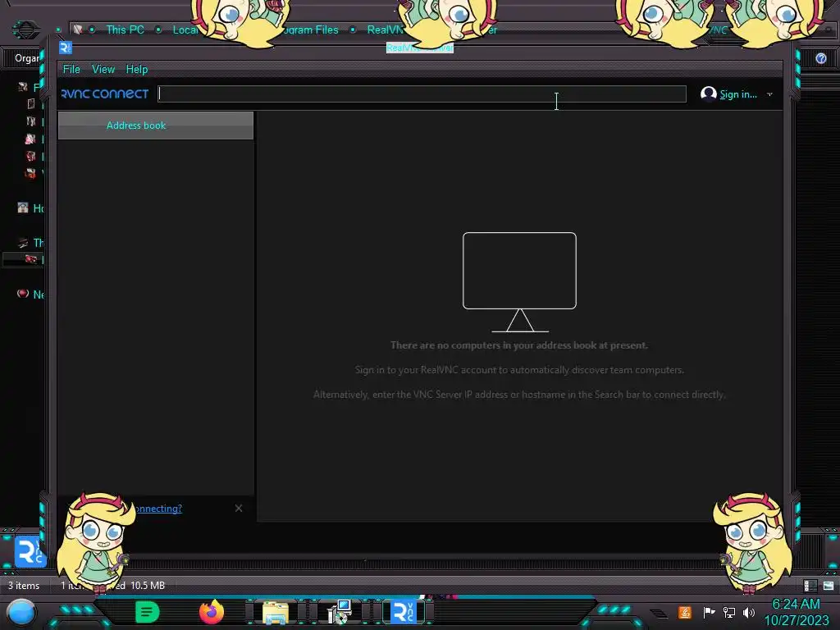The width and height of the screenshot is (840, 630).
Task: Click the user avatar icon beside Sign in
Action: 708,94
